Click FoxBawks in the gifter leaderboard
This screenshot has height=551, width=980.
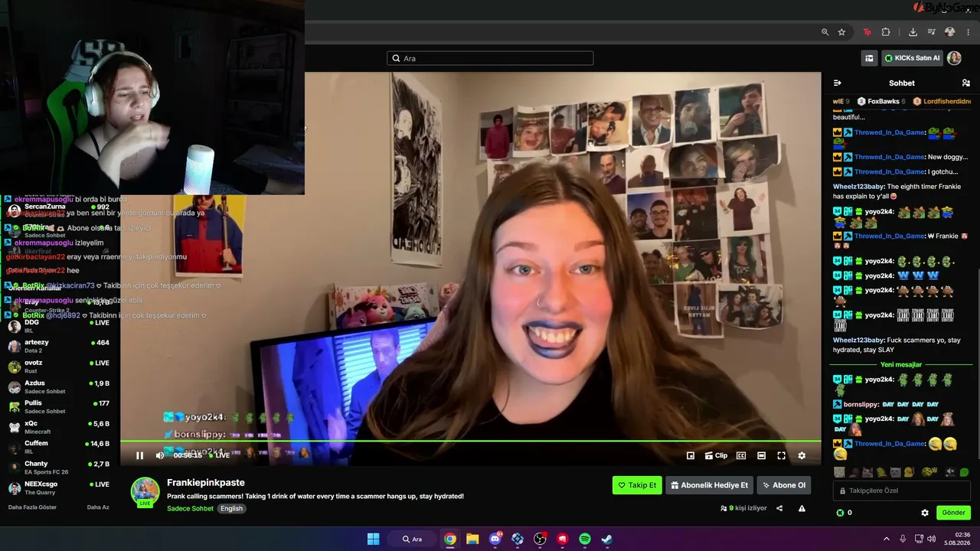tap(881, 101)
